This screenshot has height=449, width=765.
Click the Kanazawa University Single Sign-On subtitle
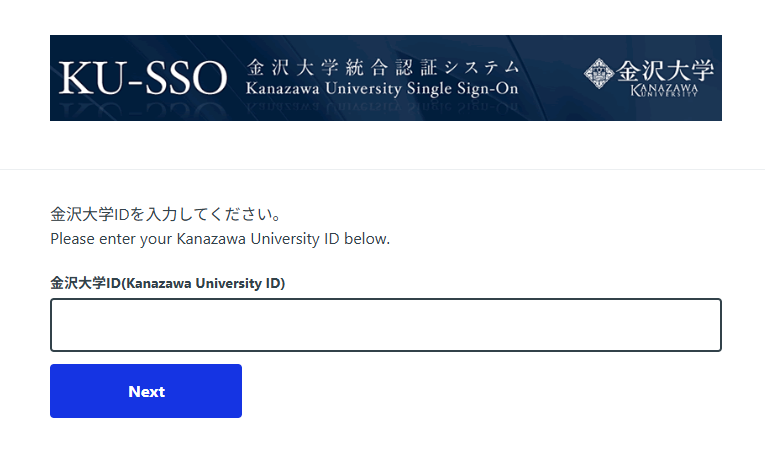382,90
